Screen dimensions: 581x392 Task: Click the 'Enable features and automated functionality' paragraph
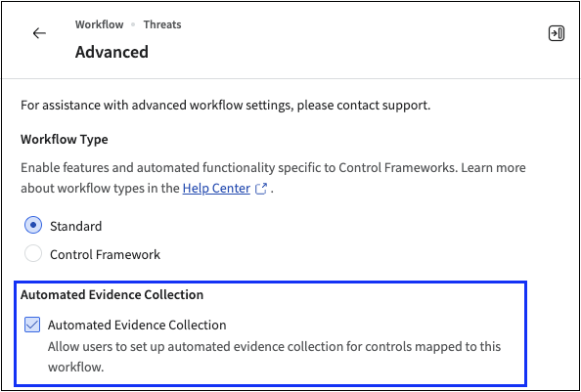[x=273, y=178]
